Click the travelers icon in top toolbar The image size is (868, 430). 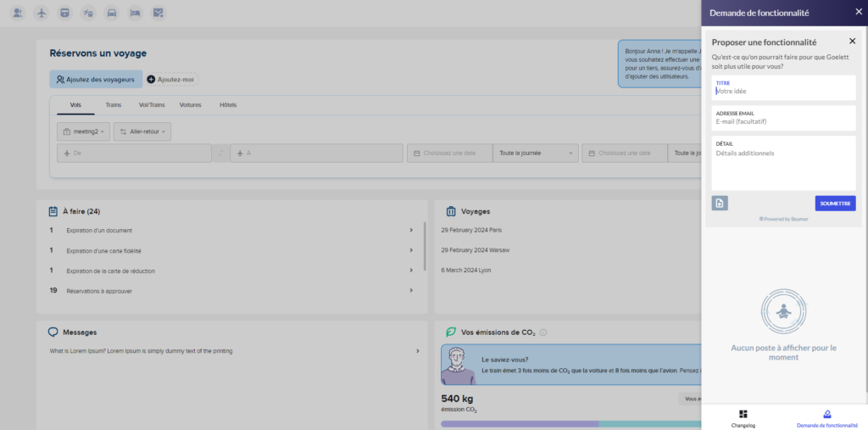point(19,13)
